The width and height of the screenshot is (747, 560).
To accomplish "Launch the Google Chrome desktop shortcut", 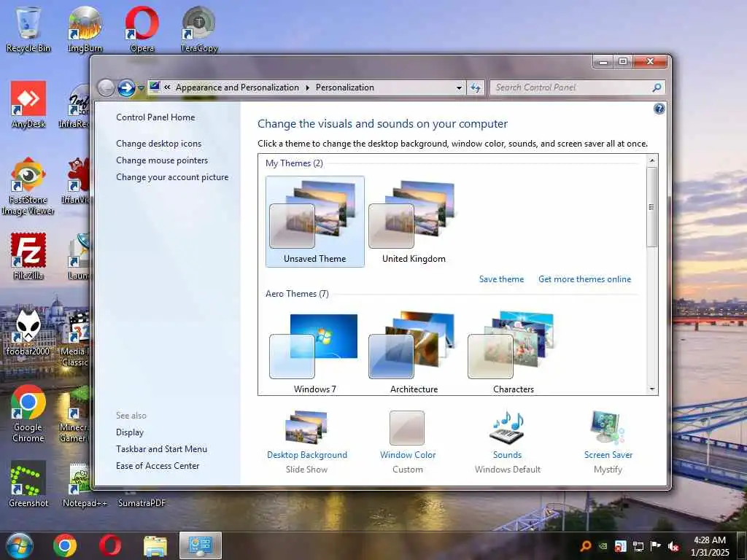I will (x=28, y=413).
